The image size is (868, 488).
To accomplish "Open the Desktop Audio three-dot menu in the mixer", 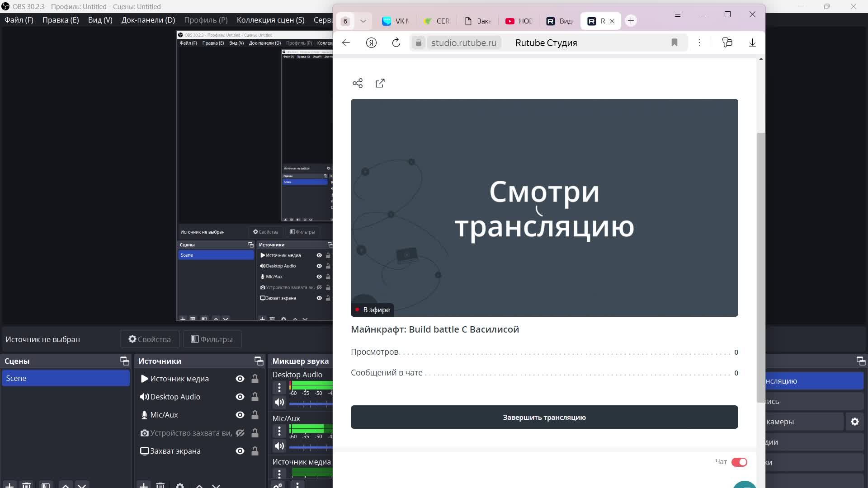I will pos(279,388).
